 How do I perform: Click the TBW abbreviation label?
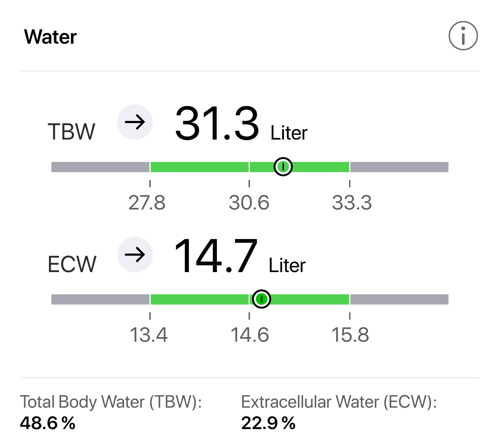pyautogui.click(x=71, y=132)
